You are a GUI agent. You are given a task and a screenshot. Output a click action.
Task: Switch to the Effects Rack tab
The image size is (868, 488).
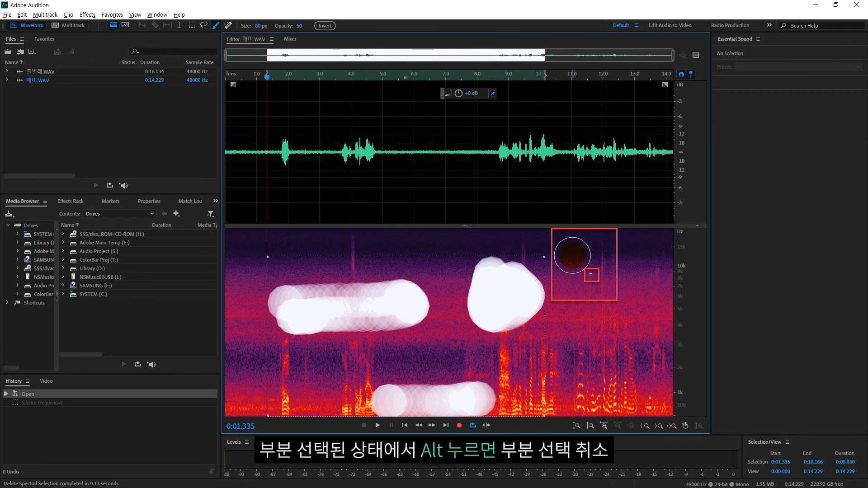click(70, 201)
